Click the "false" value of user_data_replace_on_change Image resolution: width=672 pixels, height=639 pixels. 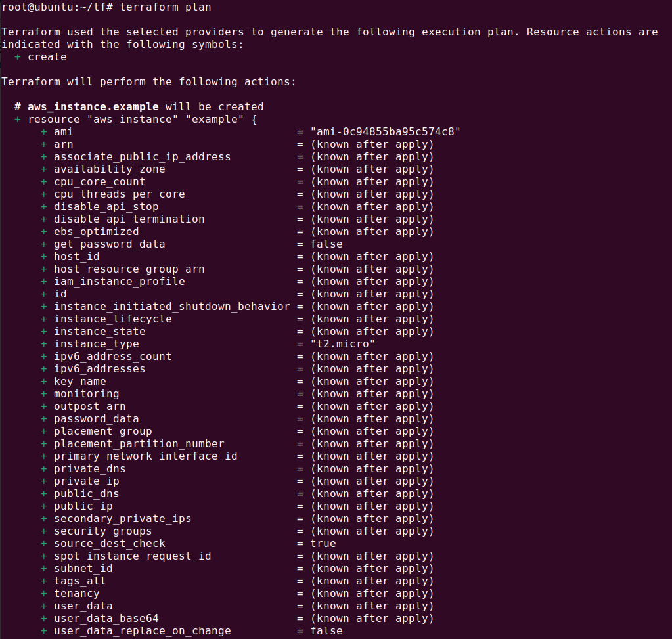pos(326,631)
